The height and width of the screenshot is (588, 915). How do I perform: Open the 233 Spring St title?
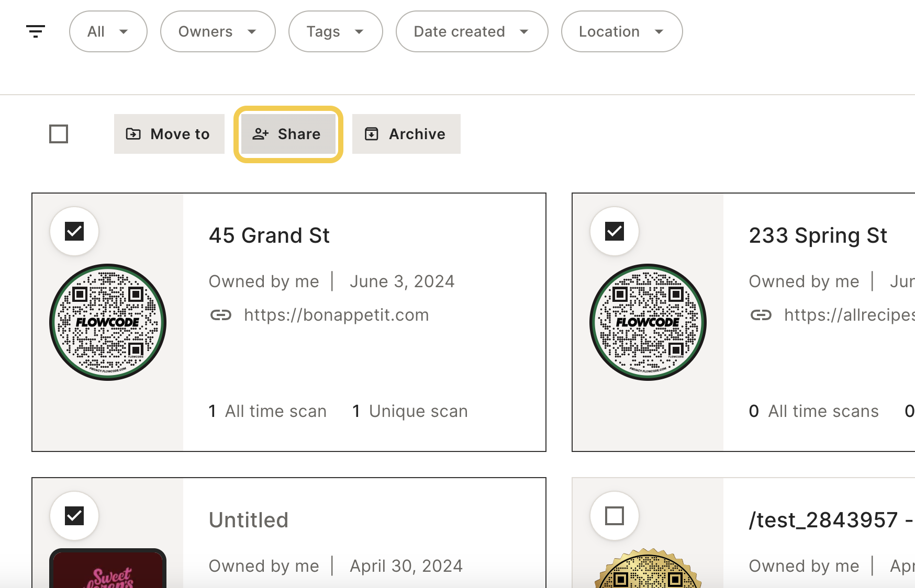click(818, 235)
